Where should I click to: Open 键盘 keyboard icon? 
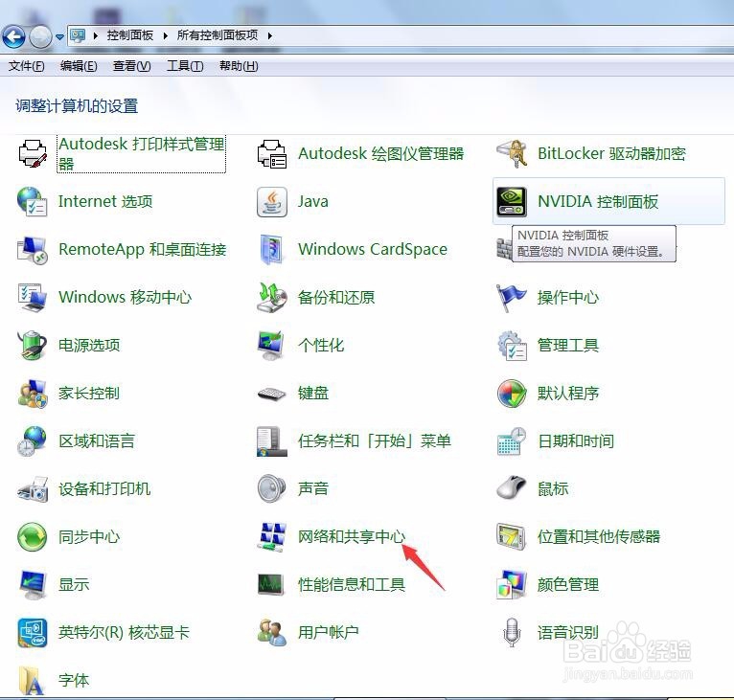(x=272, y=394)
